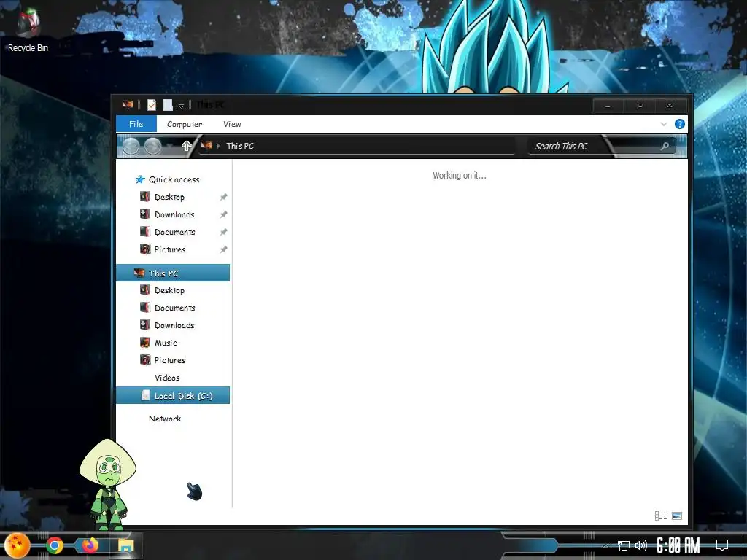Screen dimensions: 747x560
Task: Select Network in navigation pane
Action: point(165,419)
